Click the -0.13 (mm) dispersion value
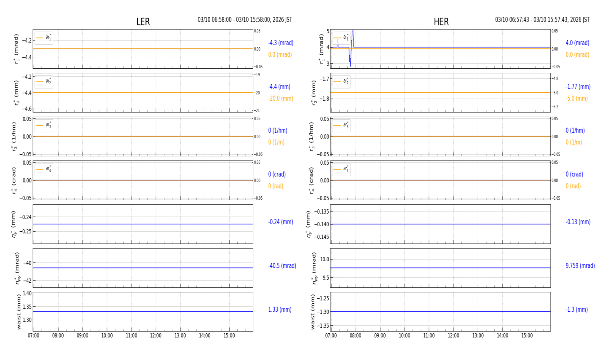Screen dimensions: 595x364 click(578, 222)
